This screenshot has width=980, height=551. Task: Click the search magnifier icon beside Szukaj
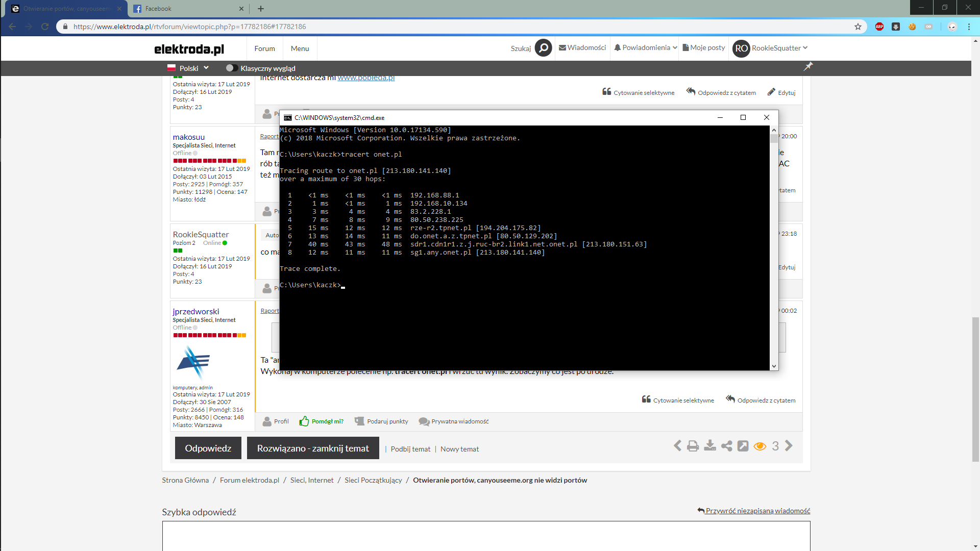click(x=543, y=48)
